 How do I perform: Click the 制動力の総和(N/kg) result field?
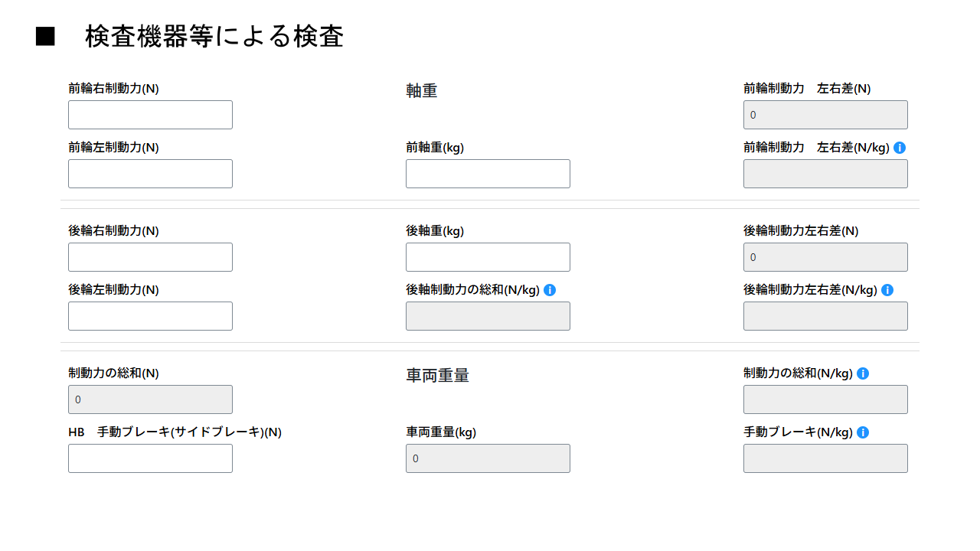coord(825,399)
